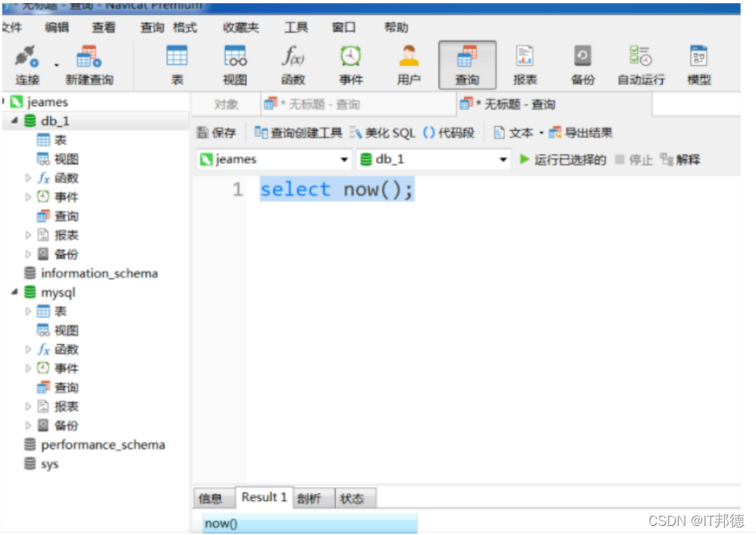The image size is (756, 535).
Task: Click the now() result column header
Action: pyautogui.click(x=310, y=524)
